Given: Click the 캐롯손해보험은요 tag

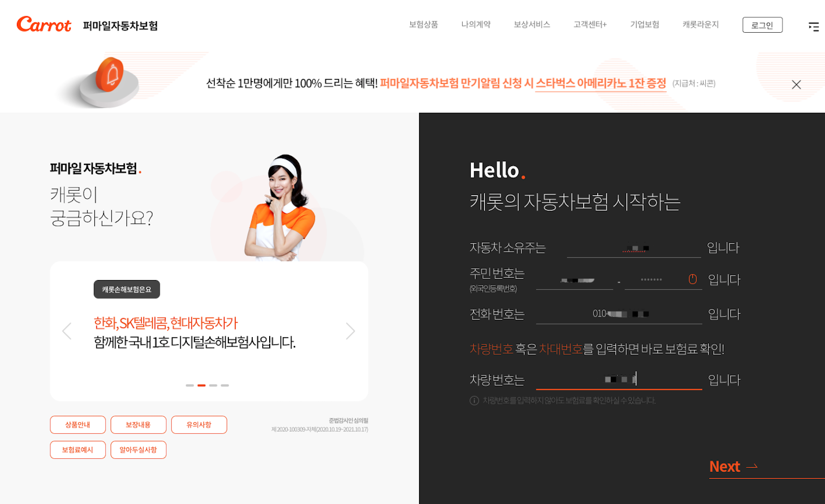Looking at the screenshot, I should click(x=126, y=289).
